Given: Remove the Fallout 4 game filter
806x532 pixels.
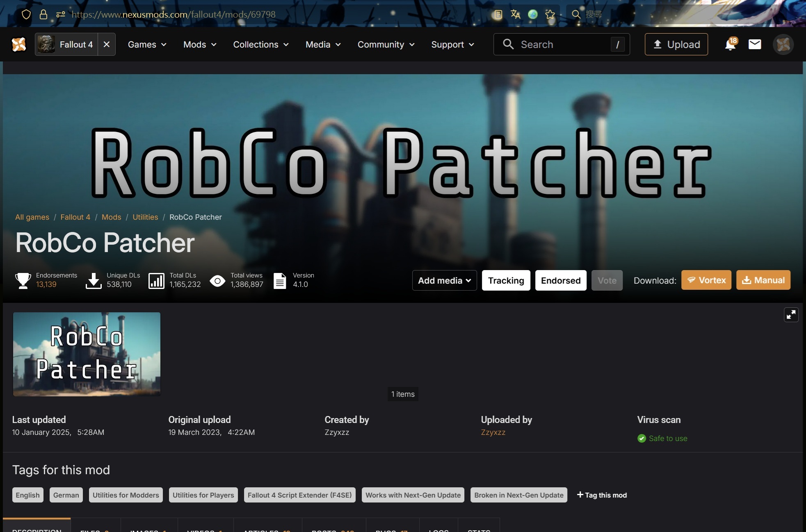Looking at the screenshot, I should click(x=107, y=44).
